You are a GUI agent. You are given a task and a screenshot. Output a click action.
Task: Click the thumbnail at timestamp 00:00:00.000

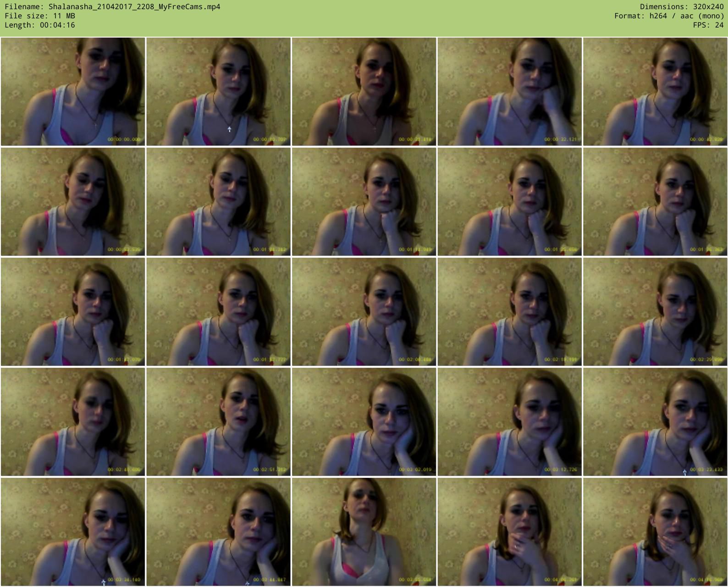point(73,92)
